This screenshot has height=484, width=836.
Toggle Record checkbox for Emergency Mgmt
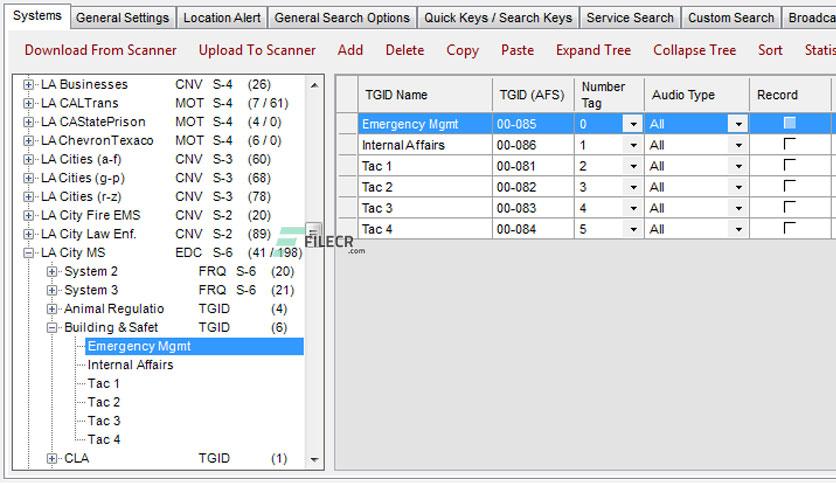(x=790, y=123)
